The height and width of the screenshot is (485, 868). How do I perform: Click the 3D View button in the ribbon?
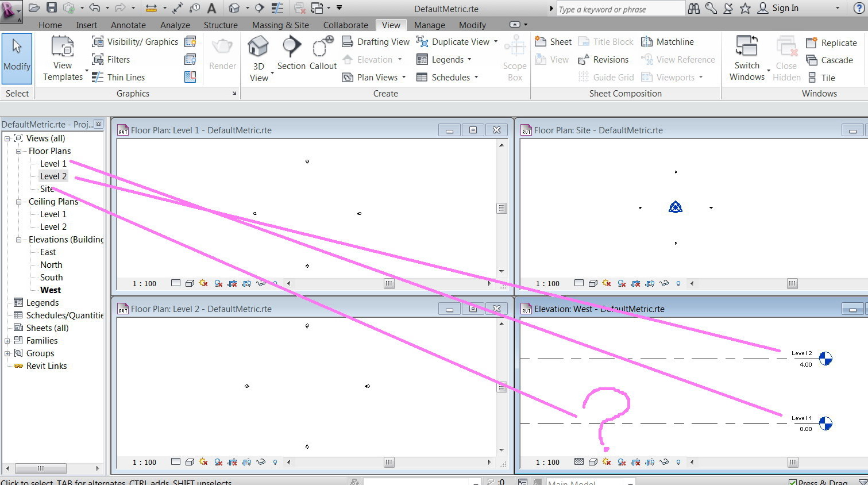(259, 59)
